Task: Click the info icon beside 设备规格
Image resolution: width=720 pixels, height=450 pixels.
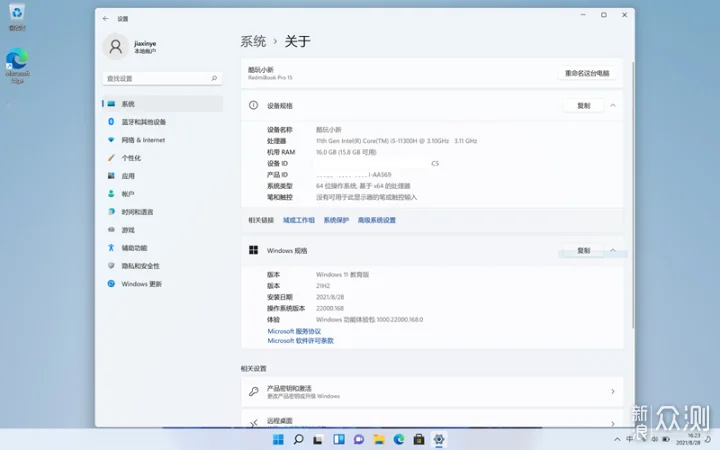Action: 253,105
